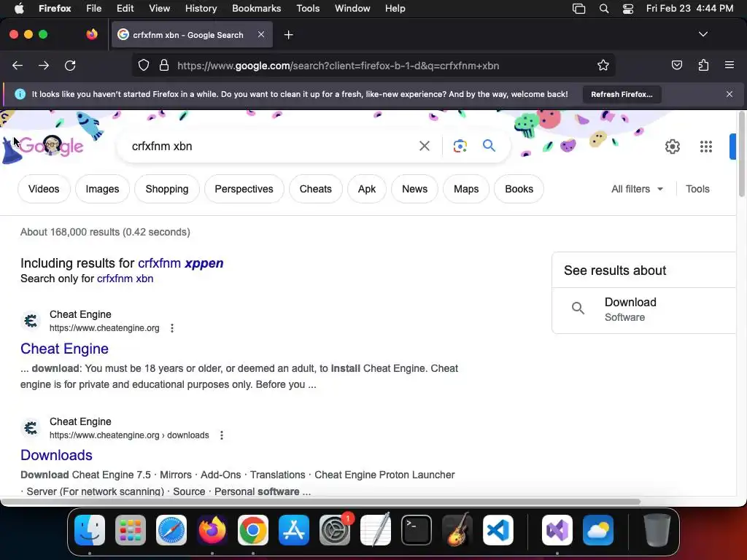This screenshot has height=560, width=747.
Task: Close the 'crfxfnm xbn - Google Search' tab
Action: 261,34
